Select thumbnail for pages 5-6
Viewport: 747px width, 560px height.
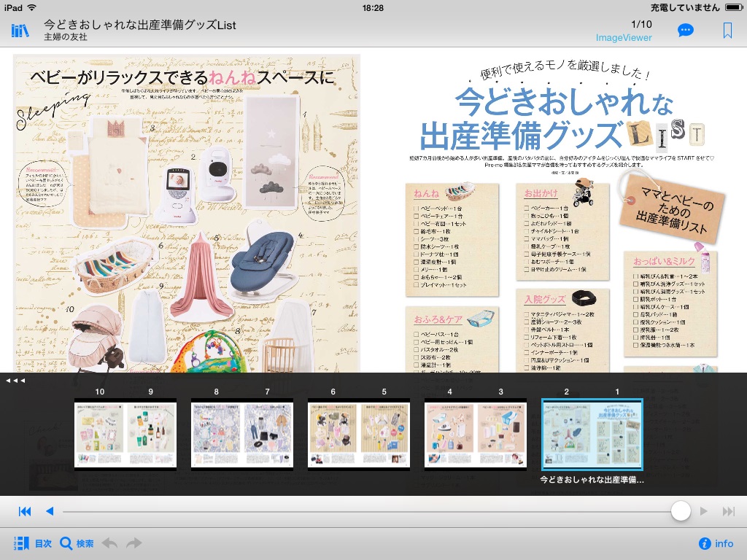pos(359,435)
